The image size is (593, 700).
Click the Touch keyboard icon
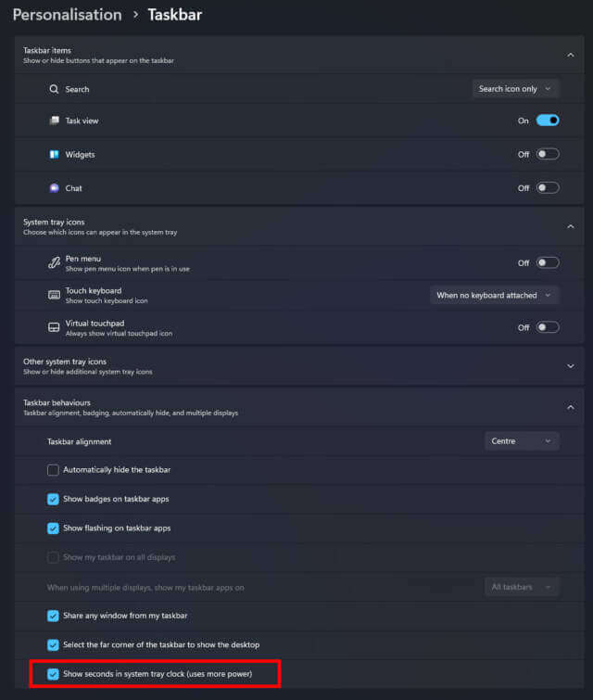point(54,295)
